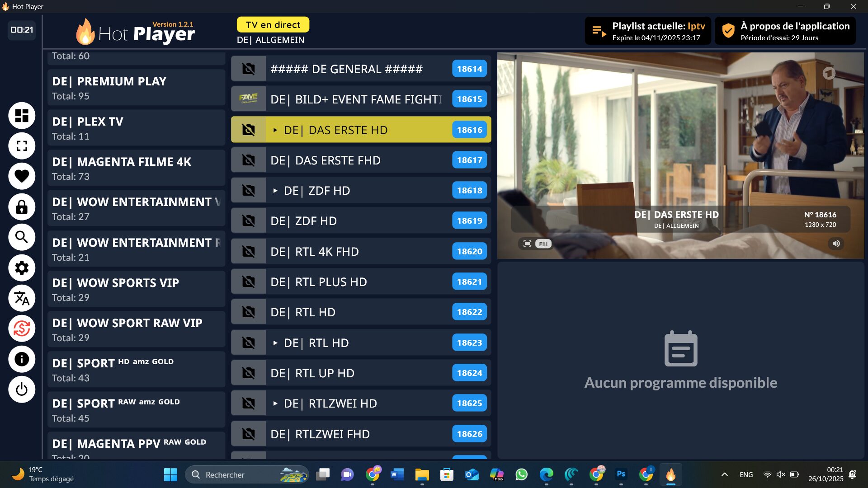This screenshot has height=488, width=868.
Task: Switch the player to Fill mode
Action: tap(542, 244)
